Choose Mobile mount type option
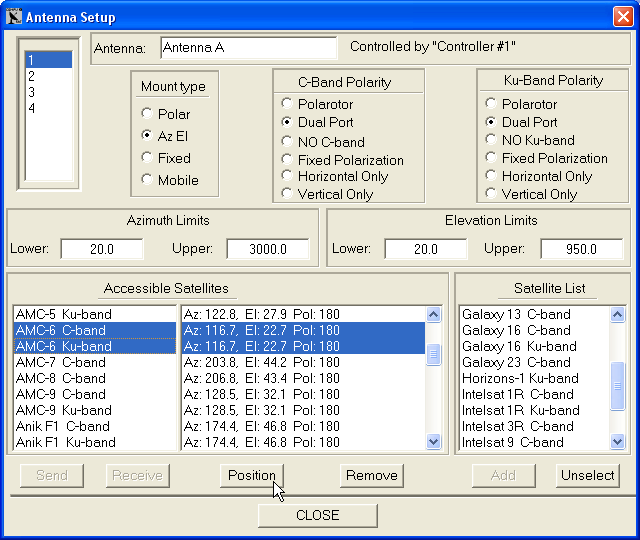The image size is (640, 540). (148, 180)
